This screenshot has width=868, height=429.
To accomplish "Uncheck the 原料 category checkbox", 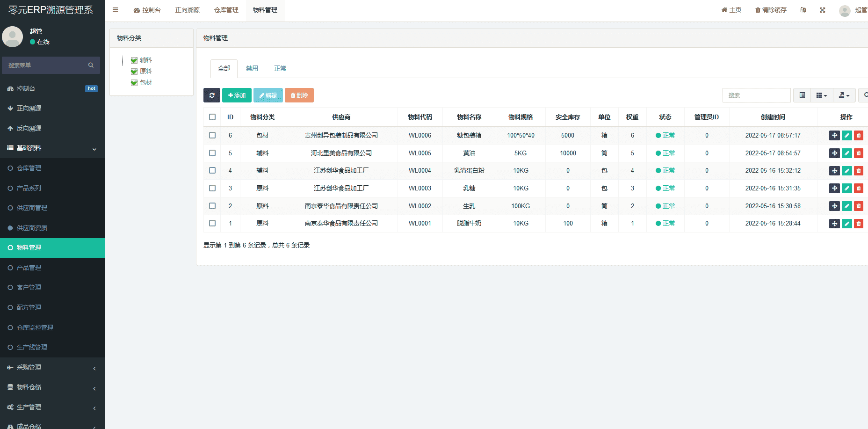I will (134, 72).
